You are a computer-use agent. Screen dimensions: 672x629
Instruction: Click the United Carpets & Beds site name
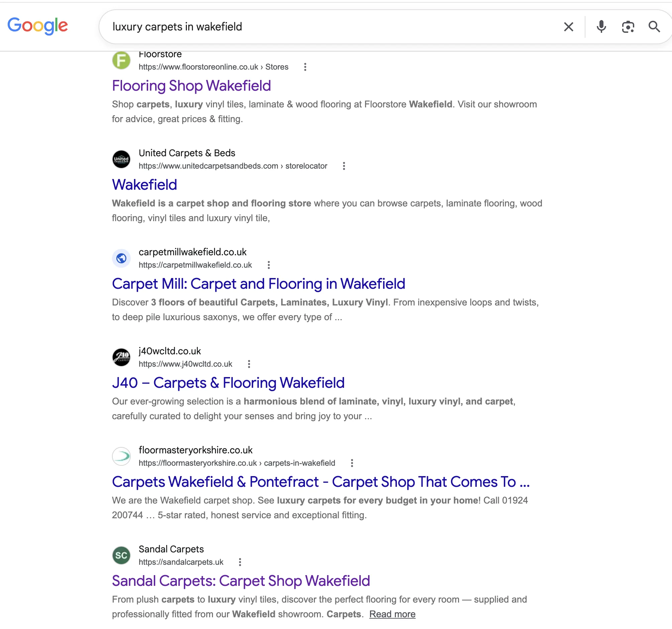coord(187,153)
